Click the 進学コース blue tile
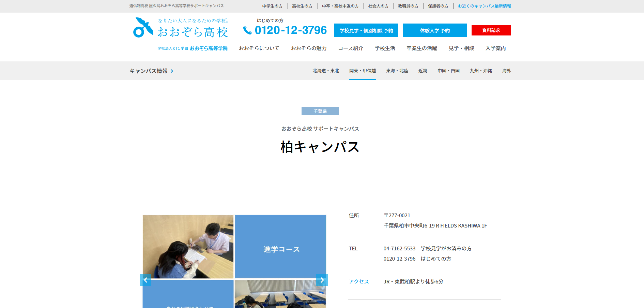This screenshot has width=644, height=308. [281, 247]
